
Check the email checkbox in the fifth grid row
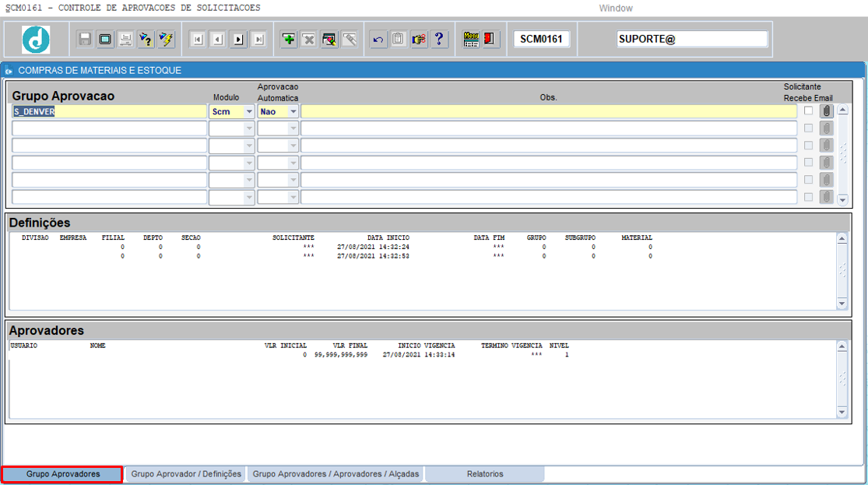809,179
